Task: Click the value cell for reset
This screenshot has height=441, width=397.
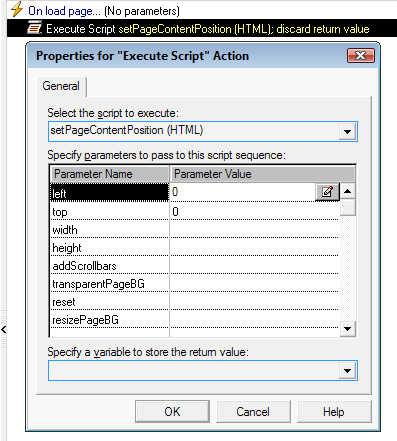Action: (x=255, y=301)
